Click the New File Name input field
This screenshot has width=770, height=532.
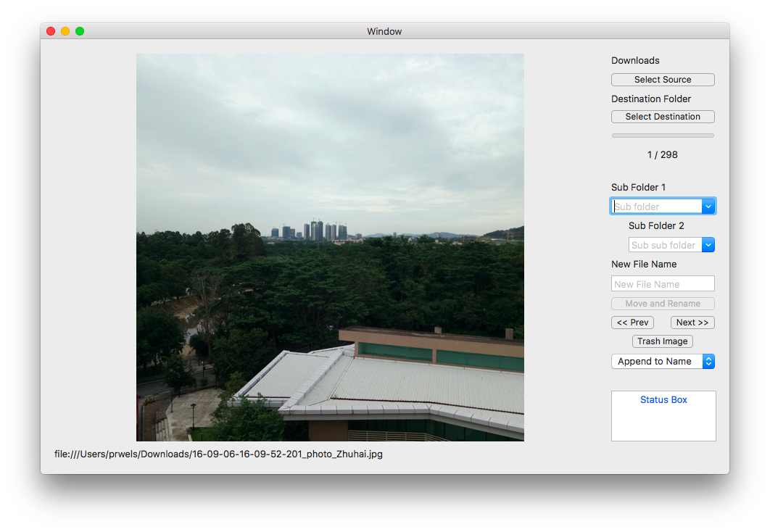(663, 284)
